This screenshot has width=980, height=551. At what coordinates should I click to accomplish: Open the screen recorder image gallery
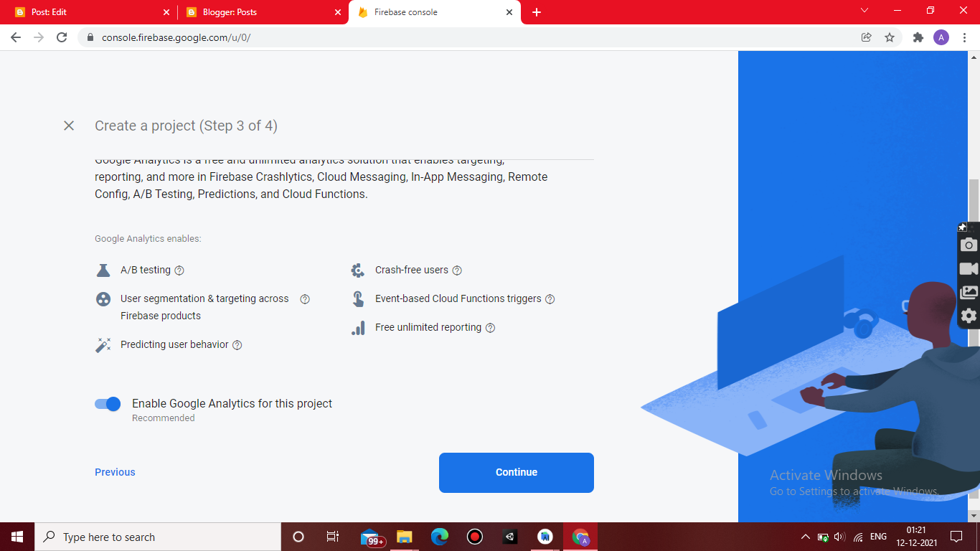pyautogui.click(x=969, y=293)
